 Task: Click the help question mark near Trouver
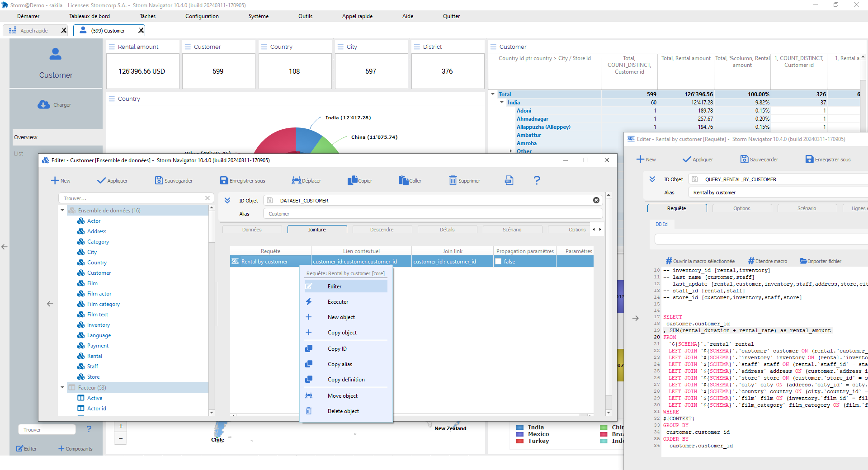click(89, 429)
